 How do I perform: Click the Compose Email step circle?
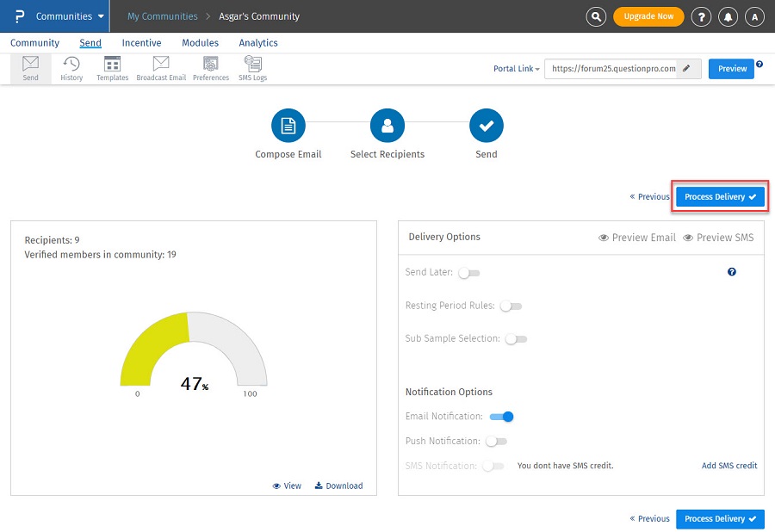click(288, 127)
